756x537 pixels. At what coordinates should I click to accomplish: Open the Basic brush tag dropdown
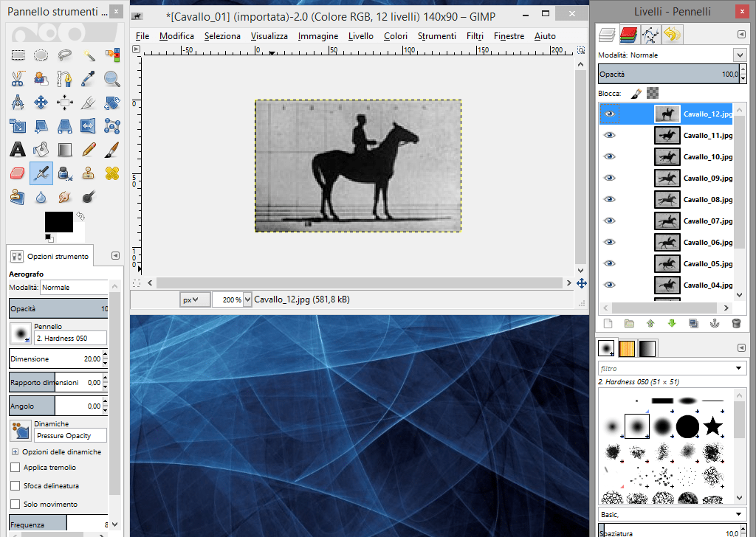[x=738, y=514]
